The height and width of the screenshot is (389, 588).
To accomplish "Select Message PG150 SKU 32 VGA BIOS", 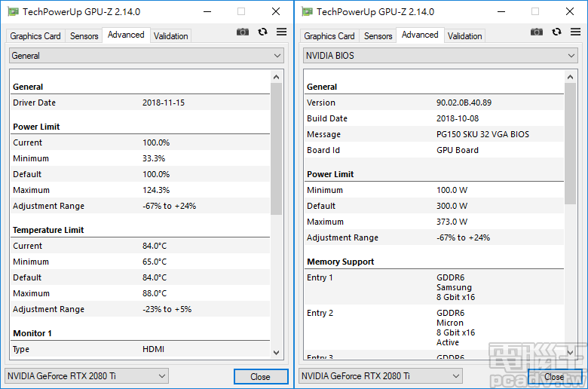I will (x=482, y=134).
